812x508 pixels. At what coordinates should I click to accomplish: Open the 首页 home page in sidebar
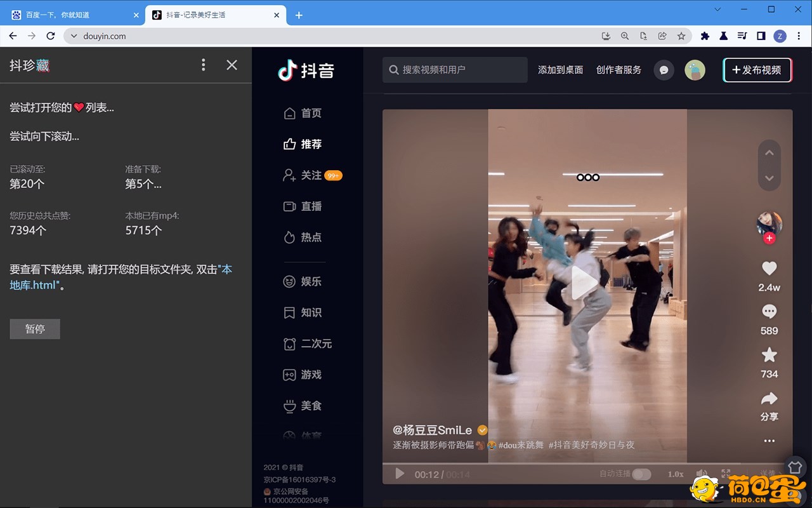point(303,113)
